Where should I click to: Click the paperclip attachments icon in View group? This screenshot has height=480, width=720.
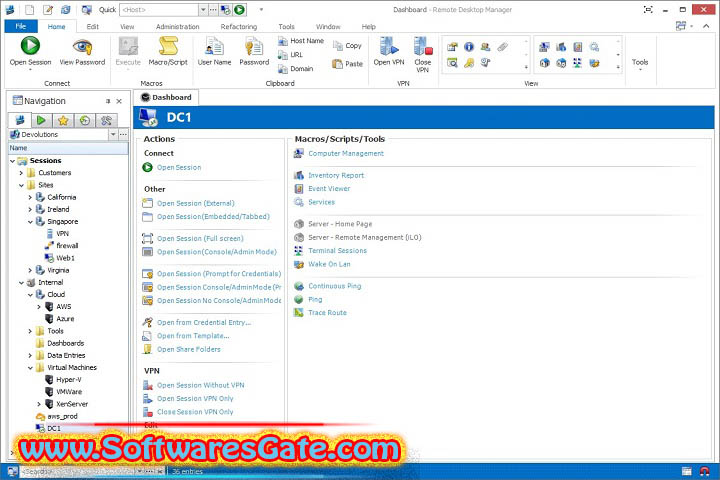(503, 47)
